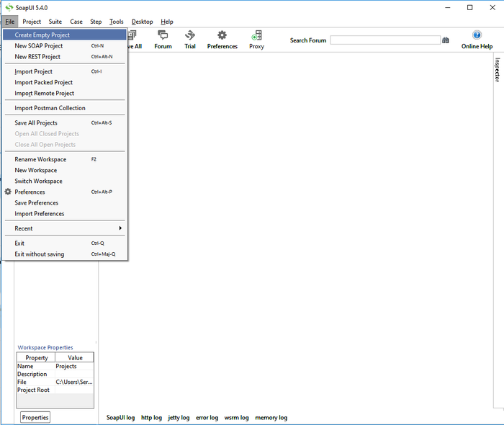Select the File value 'C:\Users\Ser...'
This screenshot has width=504, height=425.
74,382
